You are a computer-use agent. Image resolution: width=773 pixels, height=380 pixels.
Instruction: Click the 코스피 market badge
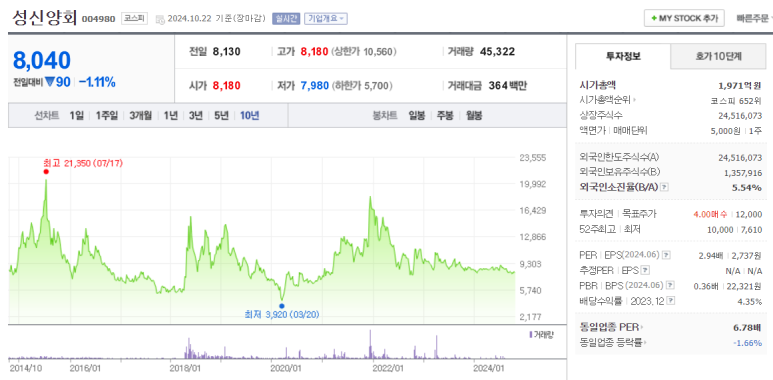coord(134,19)
